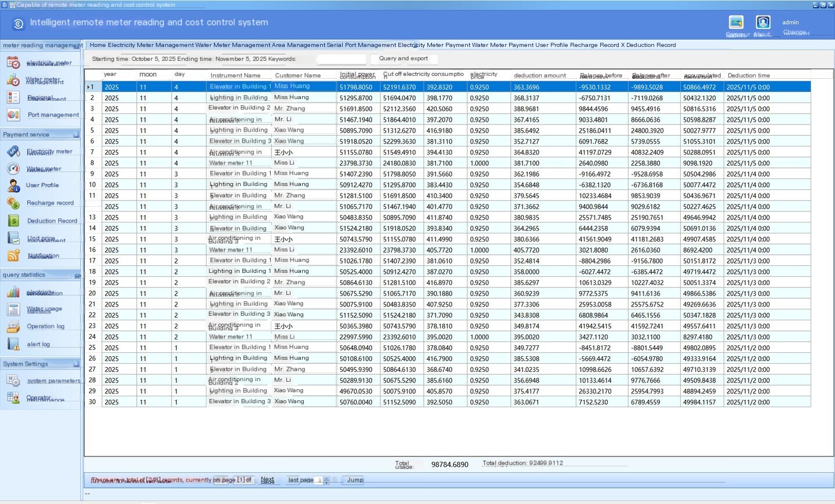Click the About shield icon in header
Screen dimensions: 835x504
[763, 22]
